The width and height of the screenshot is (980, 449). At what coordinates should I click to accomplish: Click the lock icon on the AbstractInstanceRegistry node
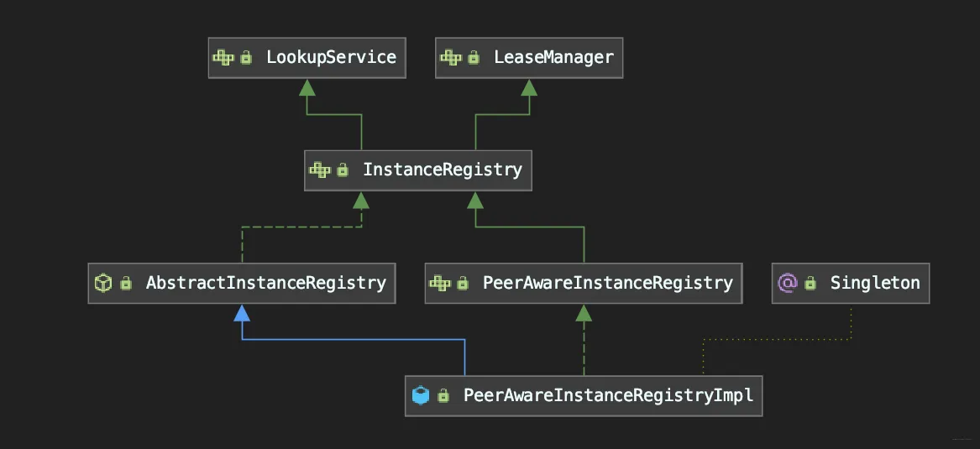pyautogui.click(x=126, y=284)
